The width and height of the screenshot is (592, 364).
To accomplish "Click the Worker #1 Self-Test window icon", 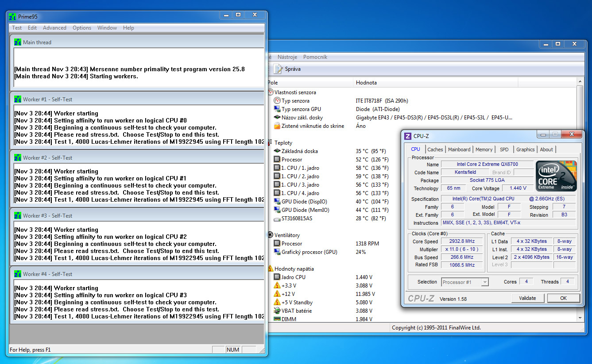I will click(18, 100).
